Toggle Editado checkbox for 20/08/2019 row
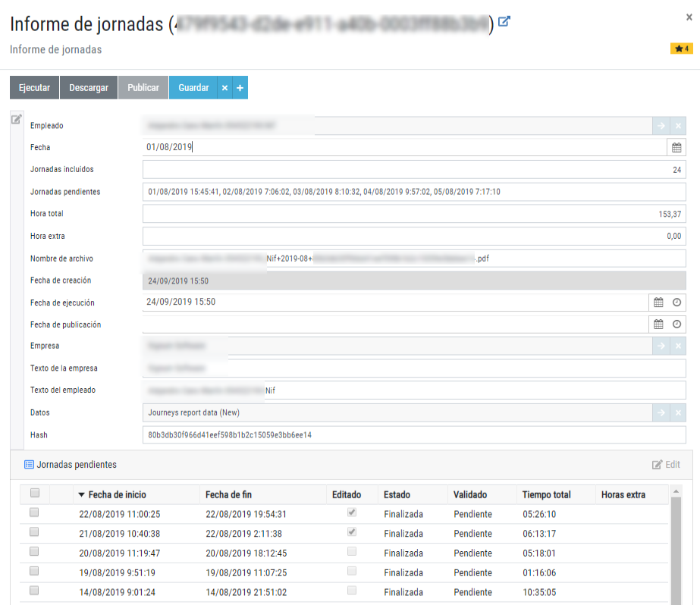The height and width of the screenshot is (605, 700). click(x=352, y=551)
